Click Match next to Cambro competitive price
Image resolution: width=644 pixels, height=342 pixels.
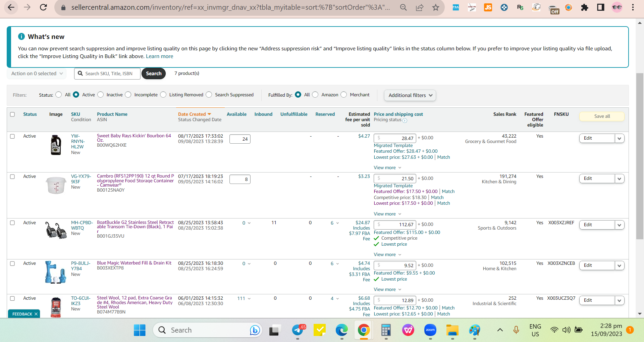point(437,197)
